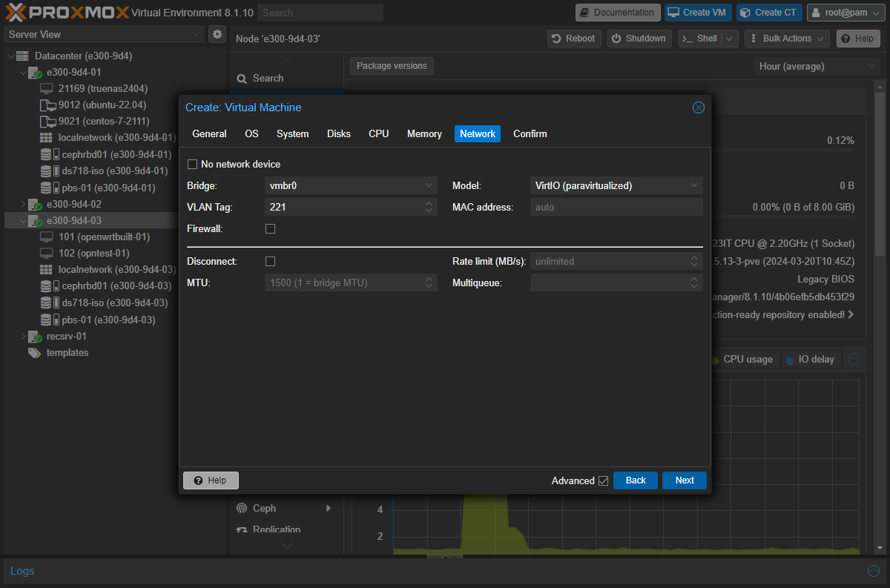This screenshot has width=890, height=588.
Task: Select localnetwork (e300-9d4-01) grid icon
Action: [46, 138]
